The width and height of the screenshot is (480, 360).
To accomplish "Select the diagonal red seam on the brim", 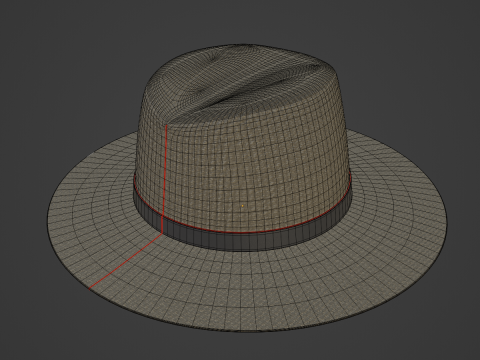I will [x=126, y=261].
